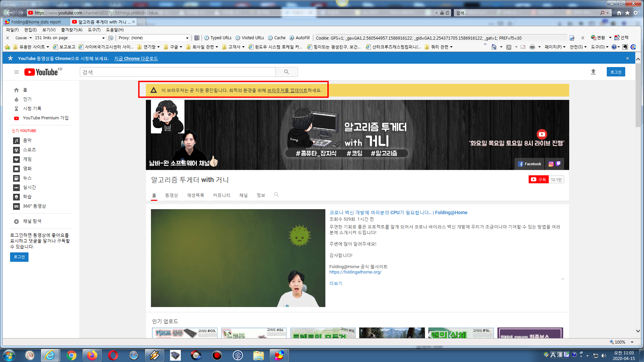Click the printer icon in command bar
The image size is (644, 362).
click(x=532, y=47)
